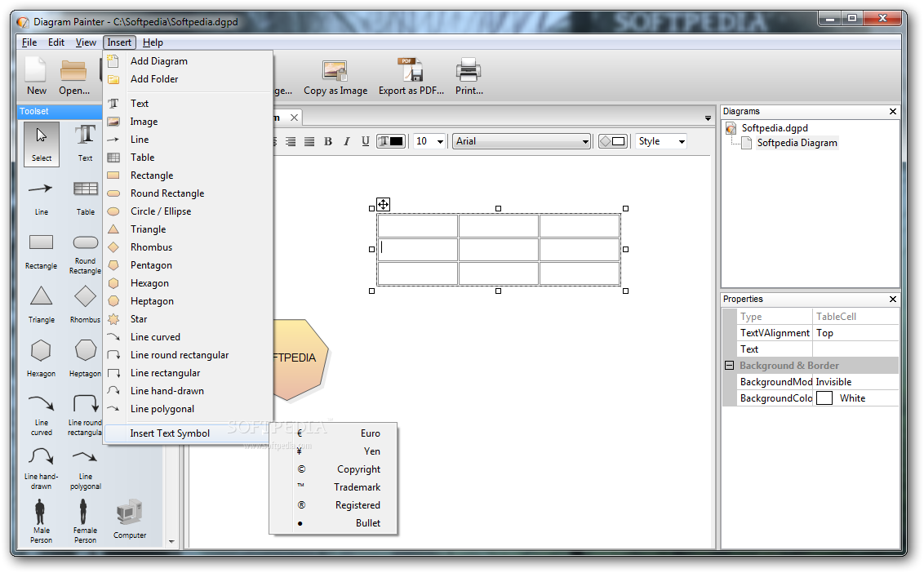Select the Round Rectangle tool in Toolset

(86, 253)
